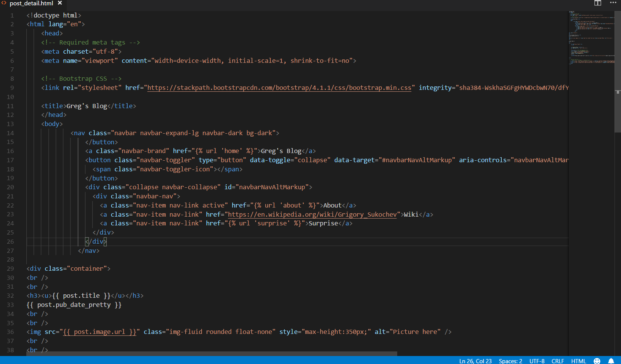The width and height of the screenshot is (621, 364).
Task: Change file encoding UTF-8
Action: [x=537, y=361]
